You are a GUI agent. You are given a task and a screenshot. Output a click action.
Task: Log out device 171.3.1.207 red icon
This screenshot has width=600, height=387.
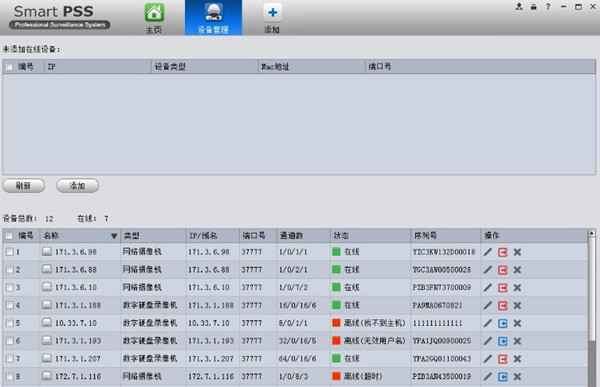pos(503,359)
